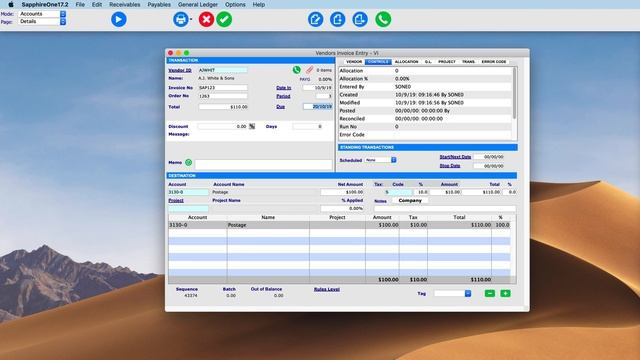Click the Vendor ID link label

point(180,70)
